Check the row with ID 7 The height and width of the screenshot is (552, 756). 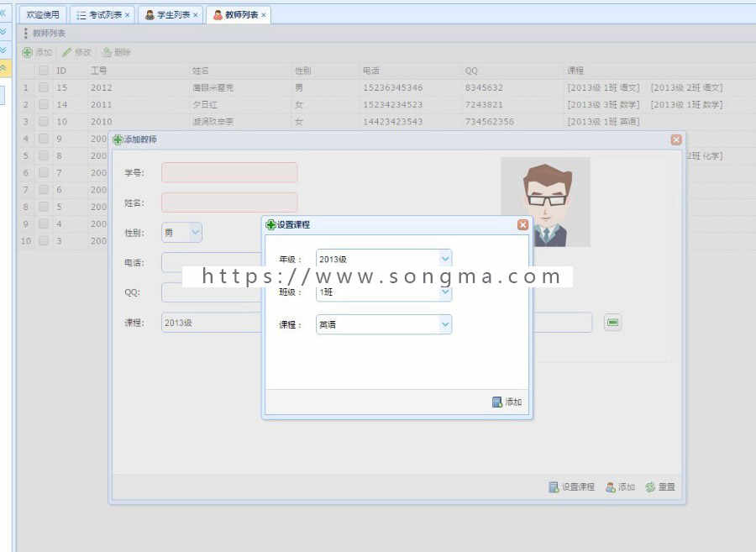(44, 172)
